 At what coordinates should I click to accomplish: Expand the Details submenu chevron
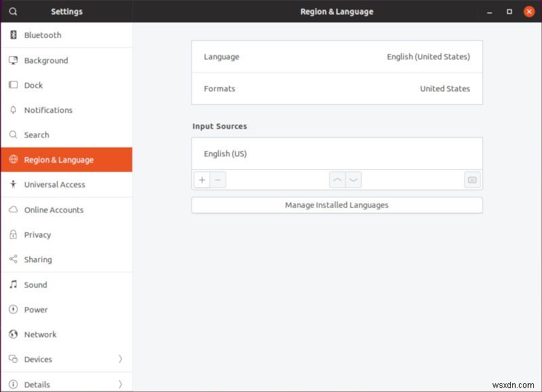(121, 385)
